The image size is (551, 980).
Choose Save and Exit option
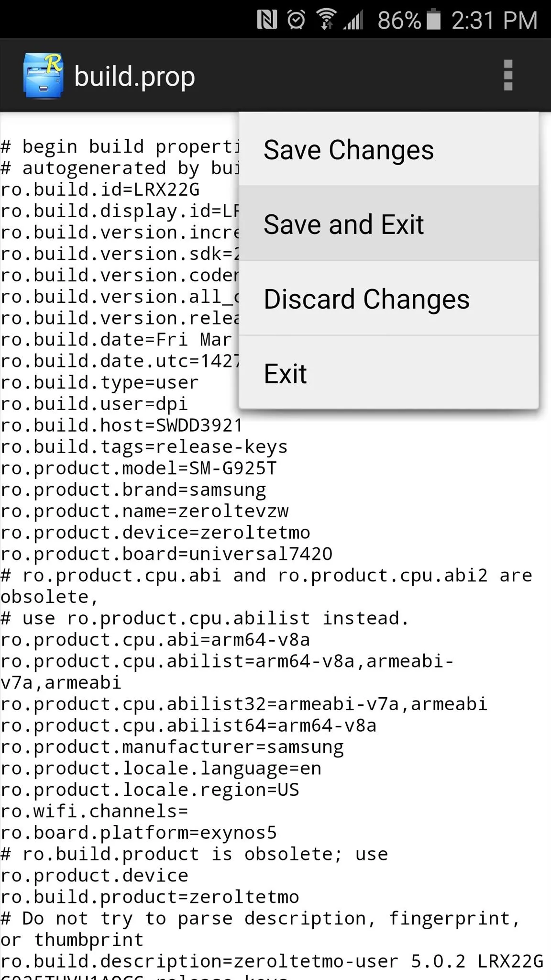pyautogui.click(x=389, y=223)
